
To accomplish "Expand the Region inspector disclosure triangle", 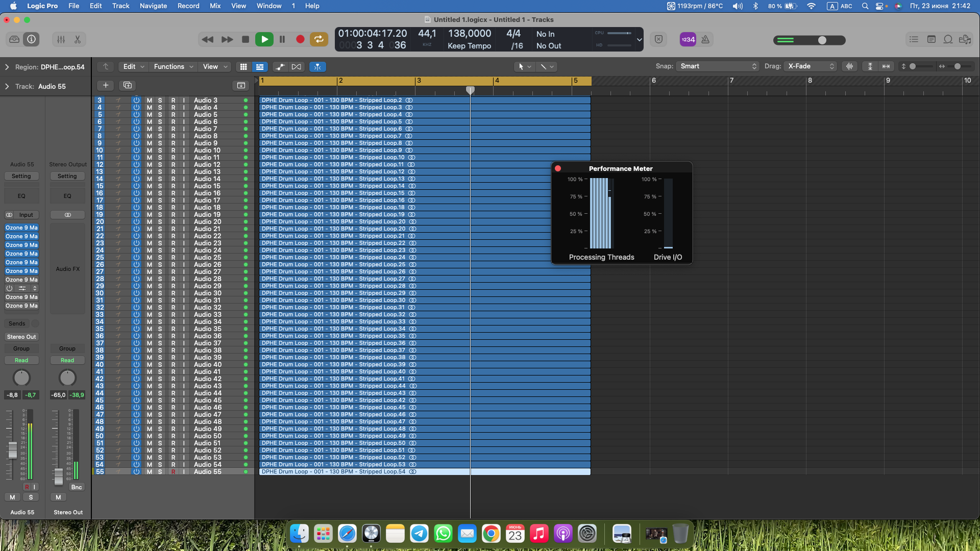I will point(7,67).
